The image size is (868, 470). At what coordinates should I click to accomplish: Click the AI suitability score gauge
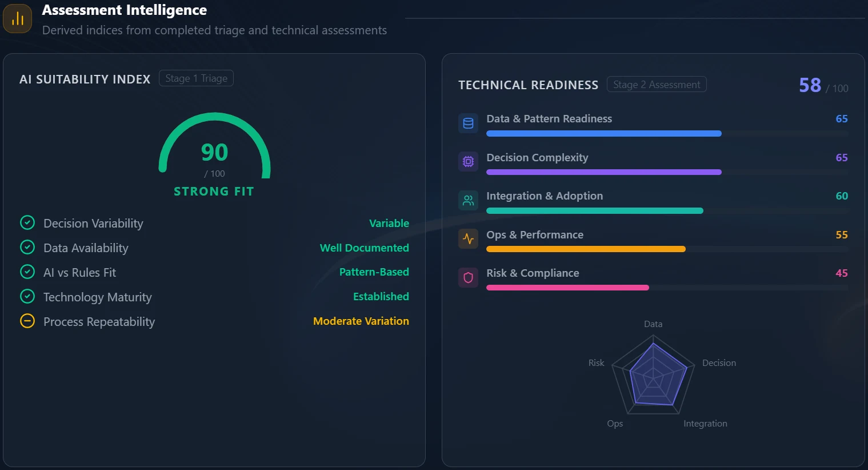(214, 146)
